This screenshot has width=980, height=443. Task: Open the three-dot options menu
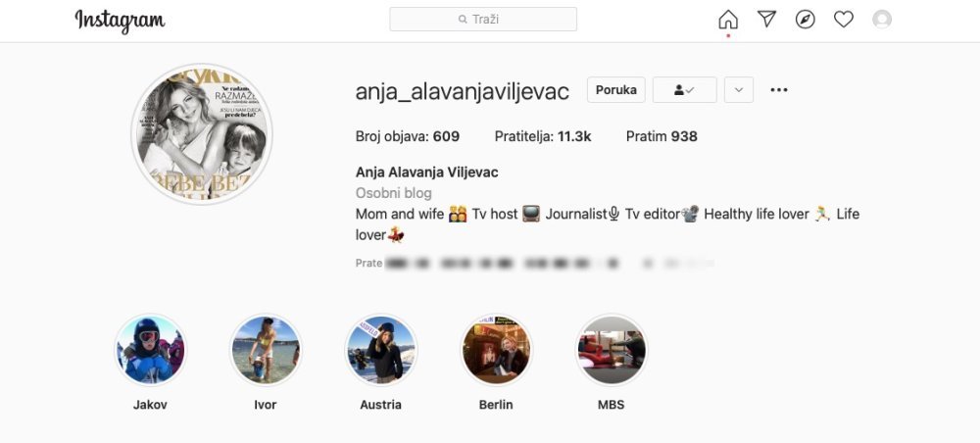(x=779, y=90)
